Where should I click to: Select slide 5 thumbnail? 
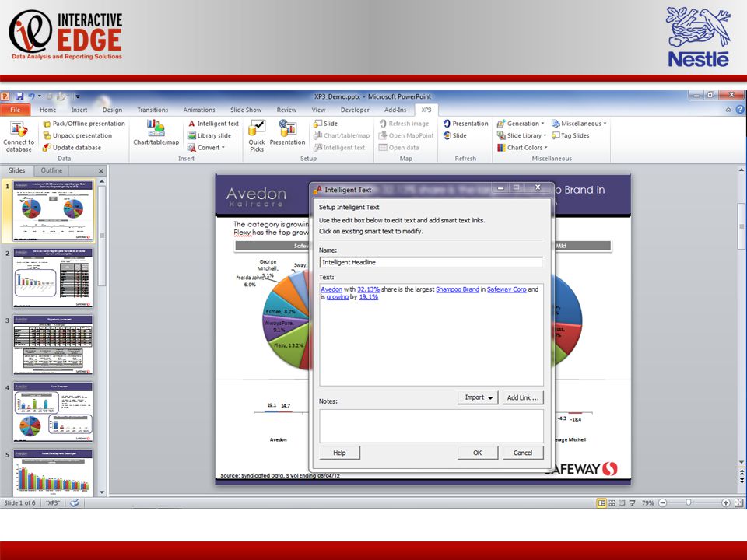tap(53, 471)
